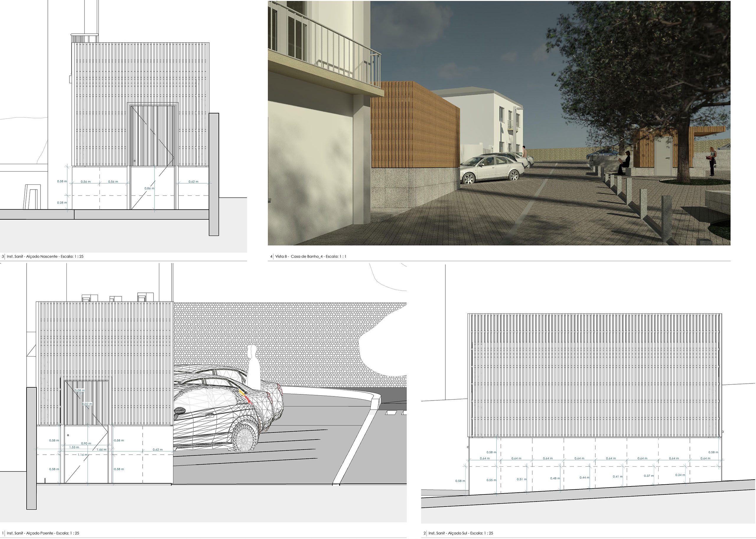Click the 0.02 m dimension label
This screenshot has height=539, width=756.
(87, 404)
